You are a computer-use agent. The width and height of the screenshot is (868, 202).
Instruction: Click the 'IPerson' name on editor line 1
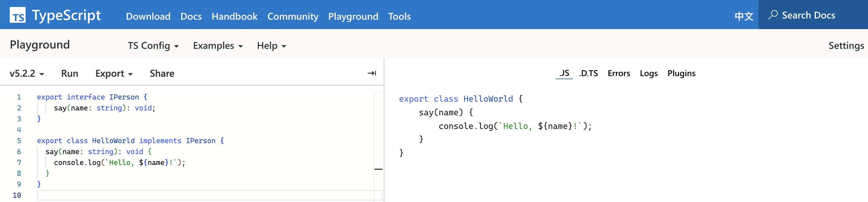click(124, 97)
